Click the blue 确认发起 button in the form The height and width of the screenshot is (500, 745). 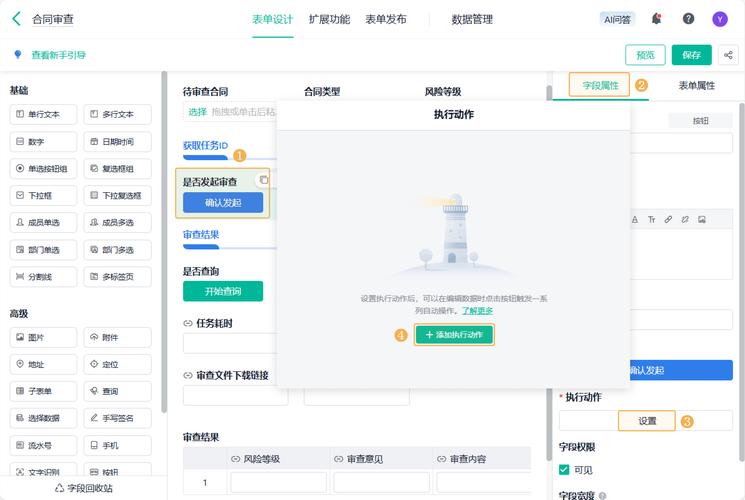223,203
